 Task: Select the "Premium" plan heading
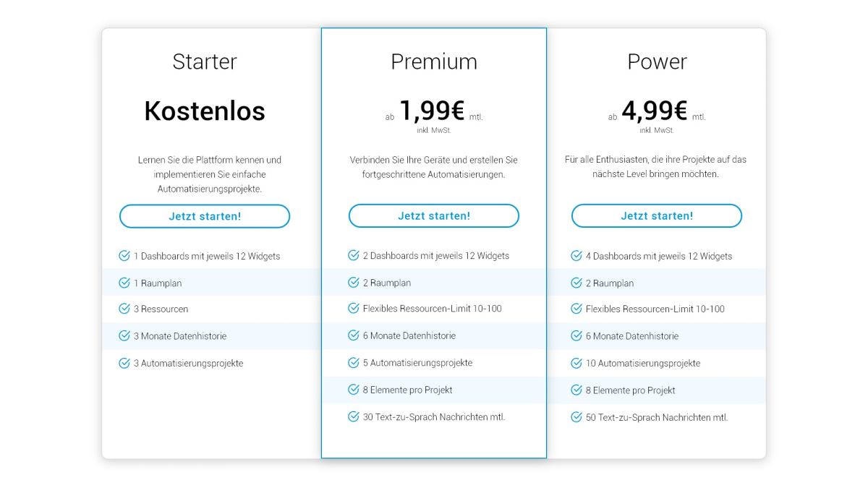tap(434, 61)
